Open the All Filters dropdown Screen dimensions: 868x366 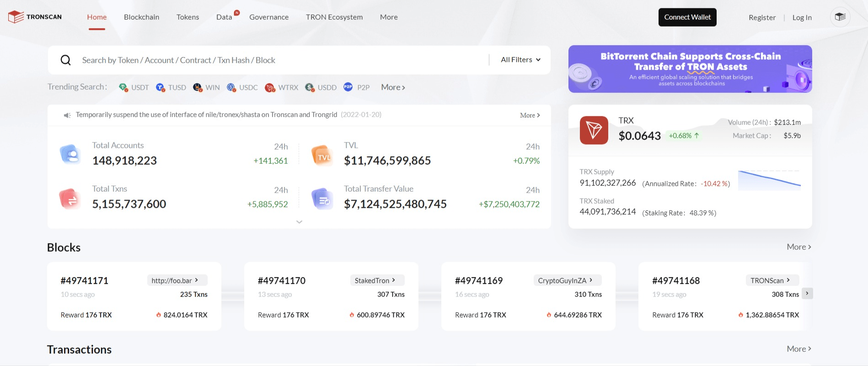521,60
